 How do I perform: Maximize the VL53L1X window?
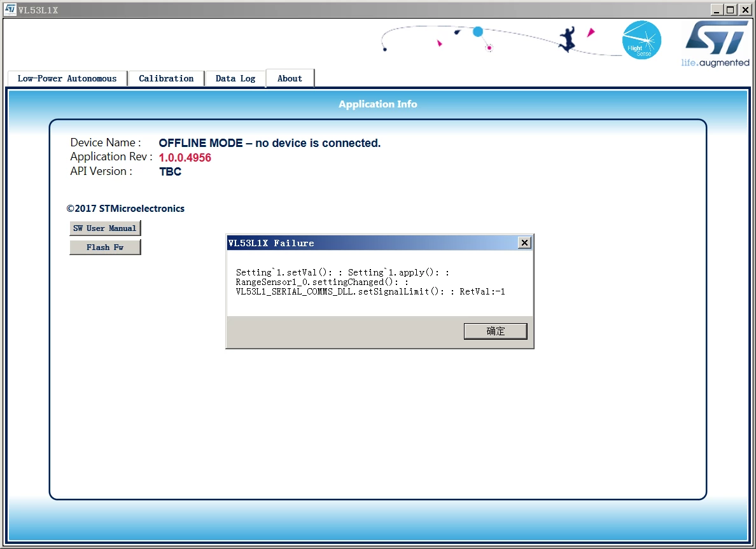pos(731,10)
